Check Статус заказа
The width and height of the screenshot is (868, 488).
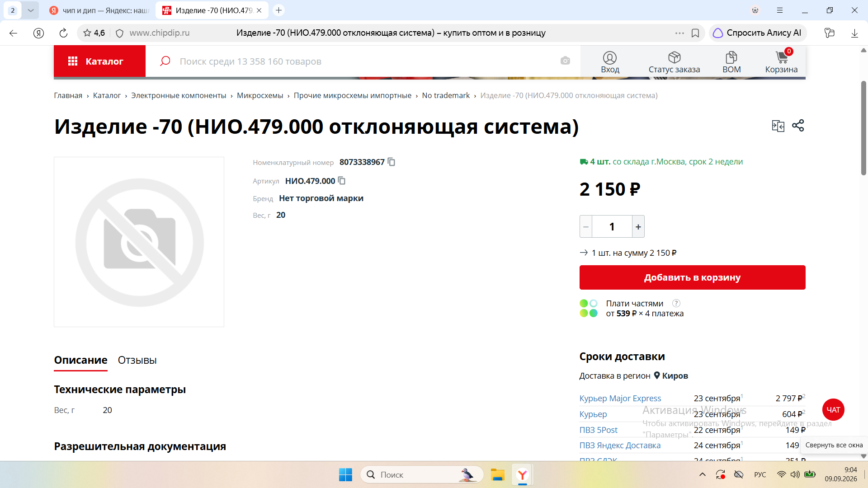pos(674,62)
